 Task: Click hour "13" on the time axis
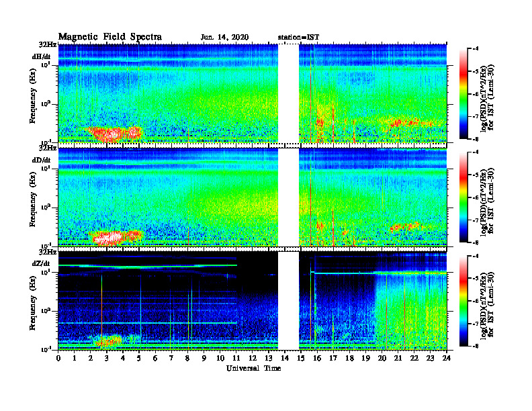[x=269, y=359]
